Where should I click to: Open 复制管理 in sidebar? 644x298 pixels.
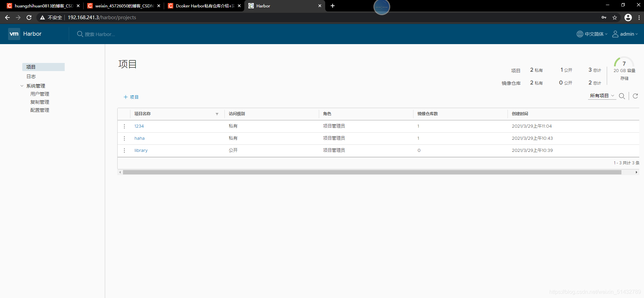[x=40, y=102]
